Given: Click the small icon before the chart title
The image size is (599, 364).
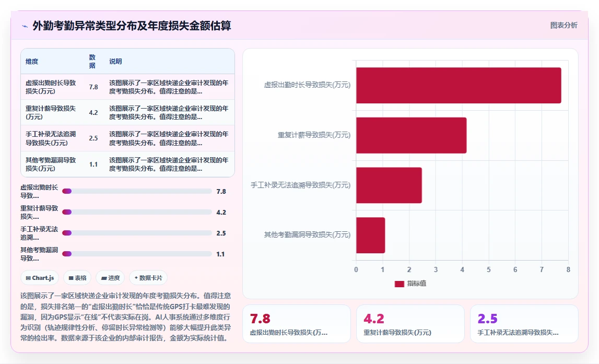Looking at the screenshot, I should [x=25, y=26].
